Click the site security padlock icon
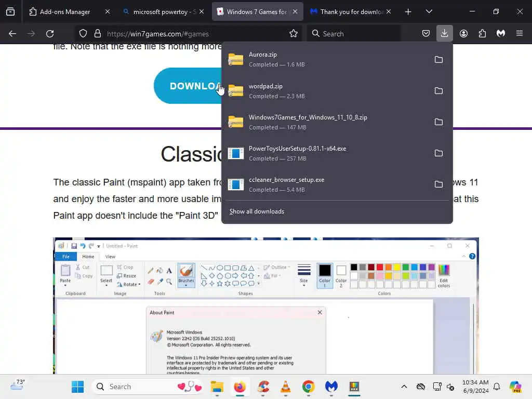532x399 pixels. [x=98, y=34]
